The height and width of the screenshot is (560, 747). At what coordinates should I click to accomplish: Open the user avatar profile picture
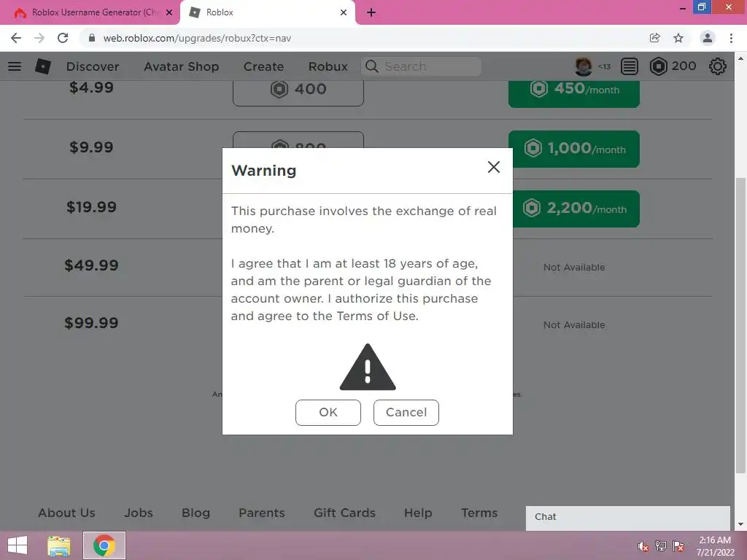point(583,66)
